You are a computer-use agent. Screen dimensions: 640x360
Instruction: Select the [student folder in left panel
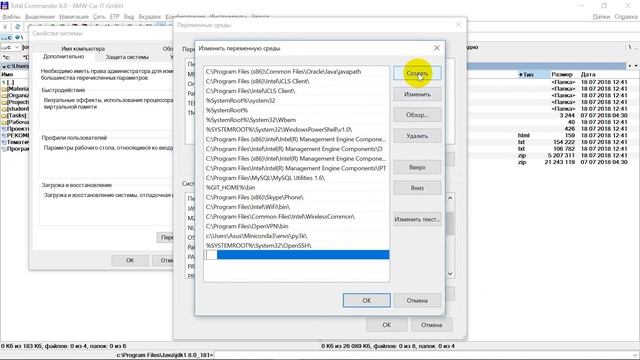point(16,109)
